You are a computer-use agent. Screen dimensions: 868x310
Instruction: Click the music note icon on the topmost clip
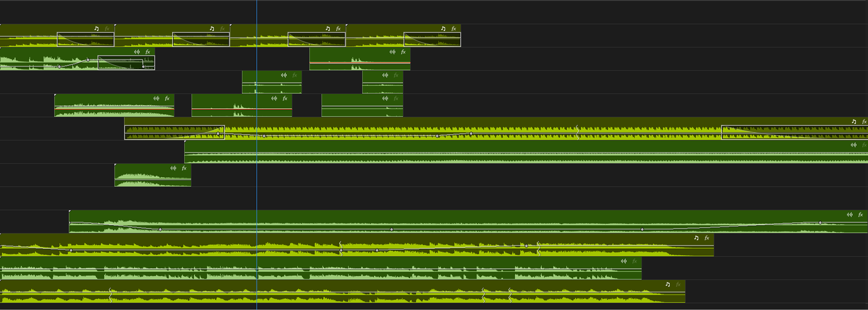click(96, 29)
